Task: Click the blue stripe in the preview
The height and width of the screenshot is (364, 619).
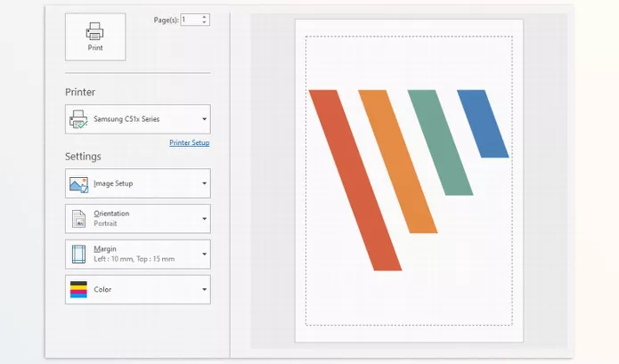Action: [x=483, y=123]
